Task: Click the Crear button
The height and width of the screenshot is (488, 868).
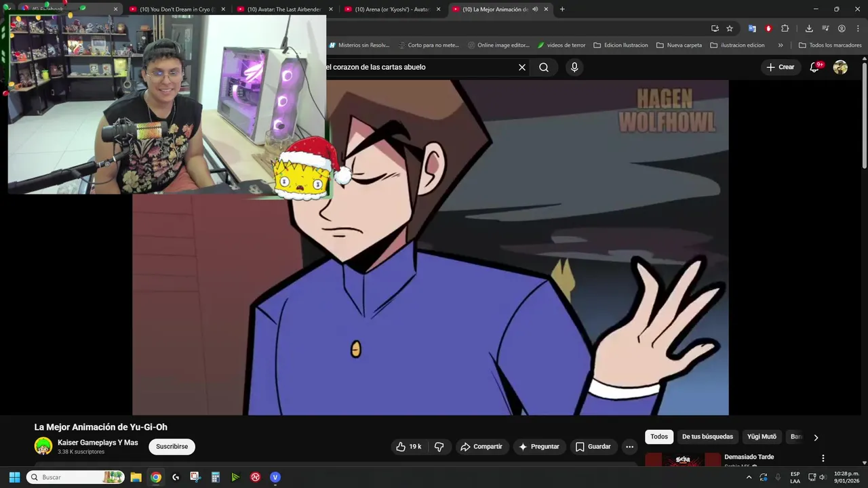Action: 780,67
